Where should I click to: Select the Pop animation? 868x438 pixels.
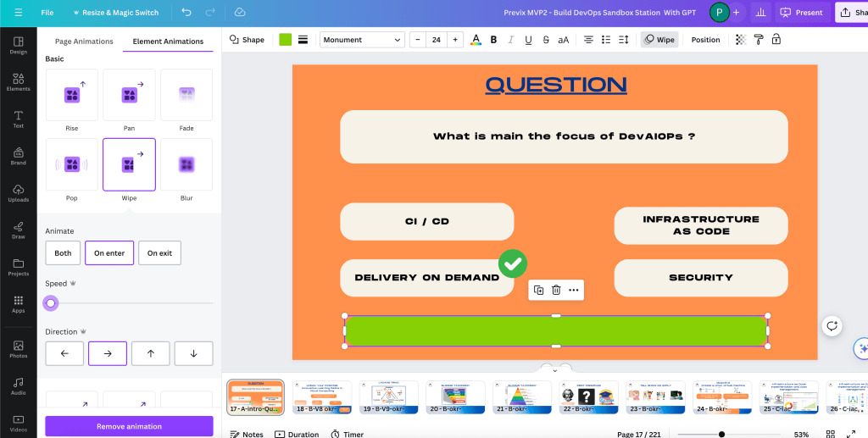tap(72, 164)
